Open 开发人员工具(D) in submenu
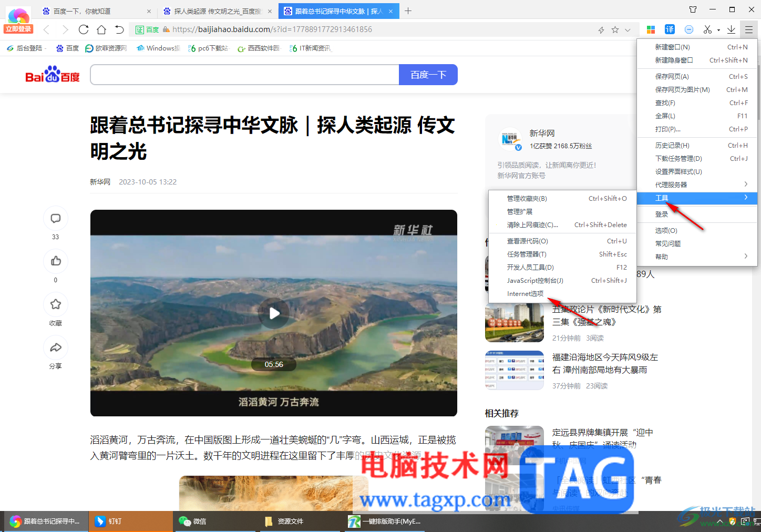The height and width of the screenshot is (532, 761). point(562,268)
